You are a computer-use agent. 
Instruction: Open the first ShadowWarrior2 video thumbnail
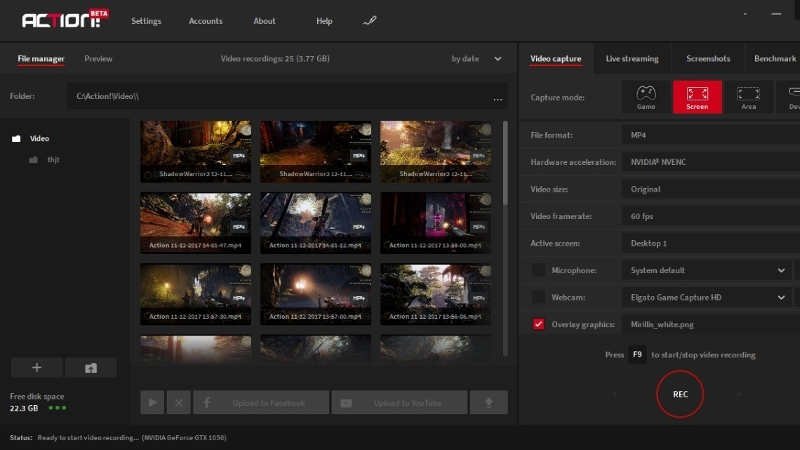[195, 151]
